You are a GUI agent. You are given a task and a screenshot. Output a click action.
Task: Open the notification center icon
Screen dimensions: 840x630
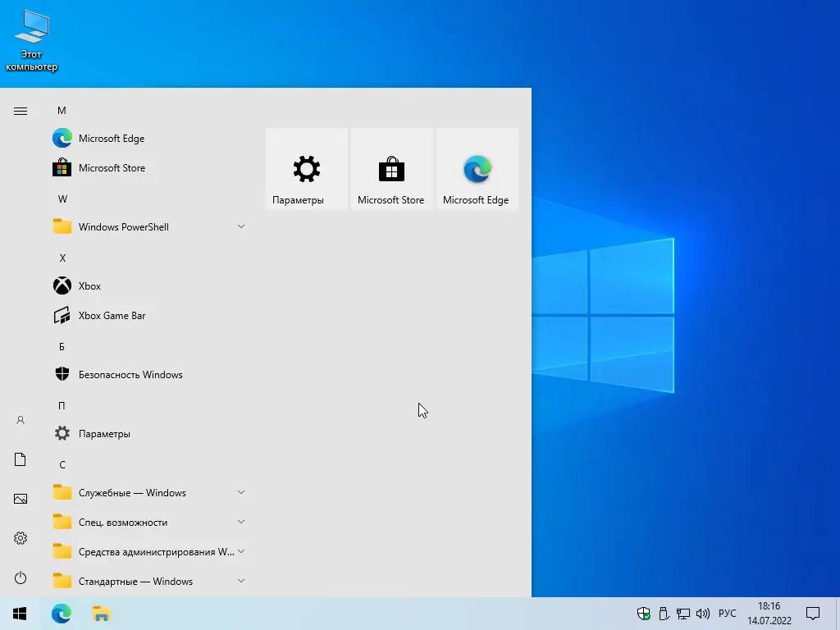tap(813, 614)
